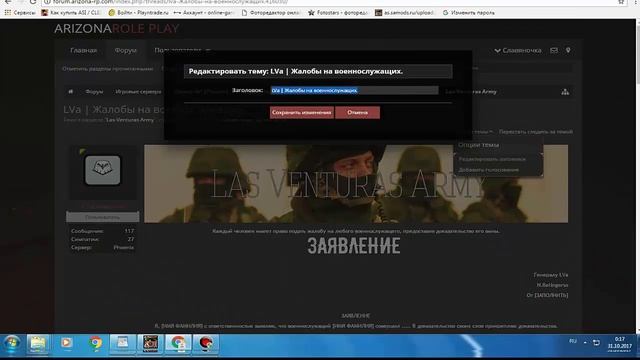Screen dimensions: 640x360
Task: Select 'Добавить голосование' in topic options menu
Action: [489, 170]
